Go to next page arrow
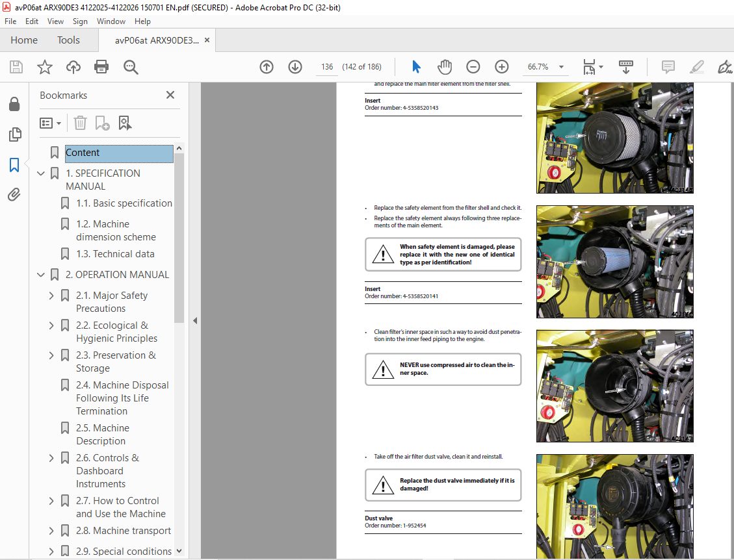The width and height of the screenshot is (734, 560). pyautogui.click(x=295, y=67)
